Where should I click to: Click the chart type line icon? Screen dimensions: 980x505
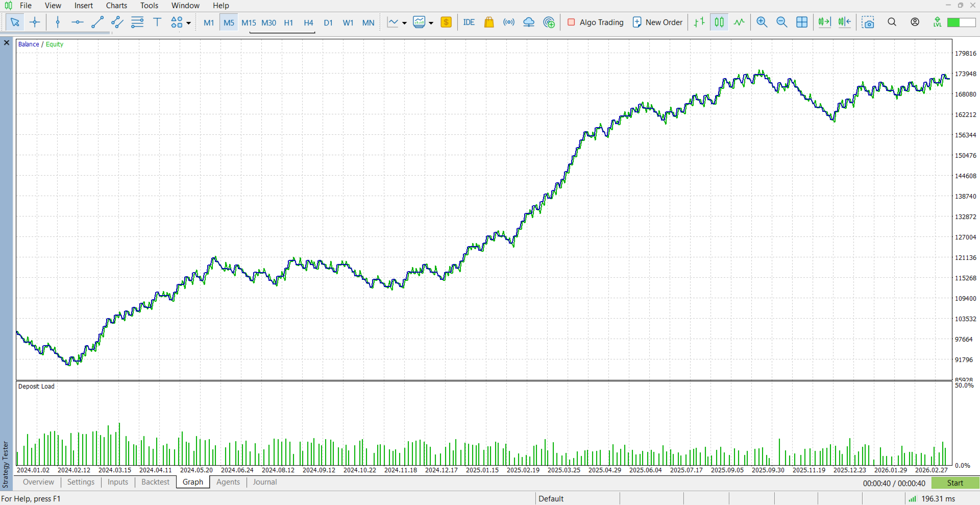pos(393,22)
